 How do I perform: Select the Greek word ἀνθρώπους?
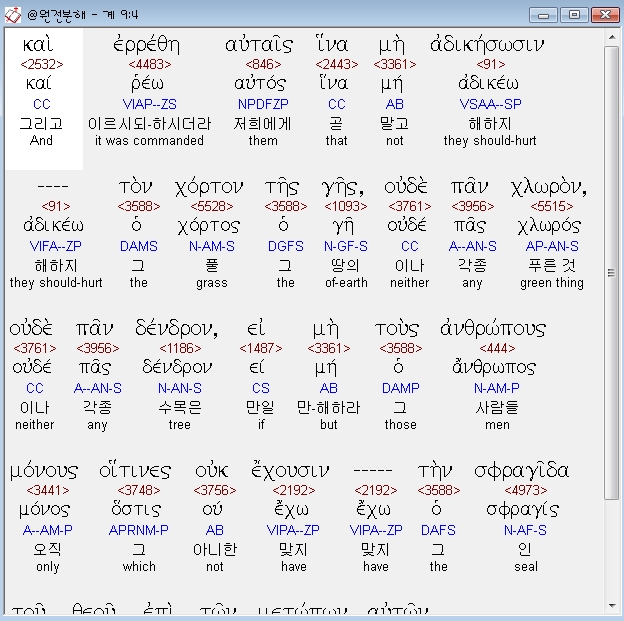click(493, 328)
